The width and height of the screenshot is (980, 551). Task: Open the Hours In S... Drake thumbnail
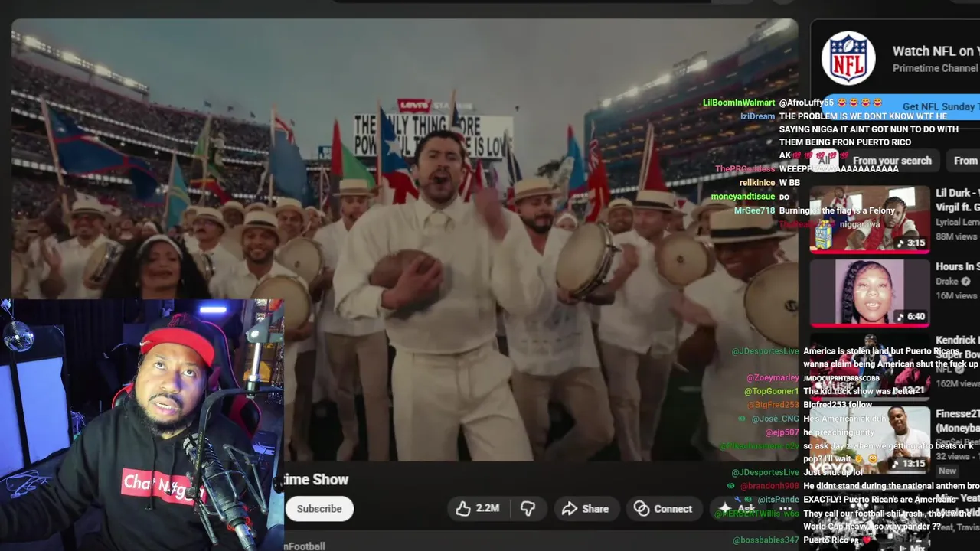[870, 292]
